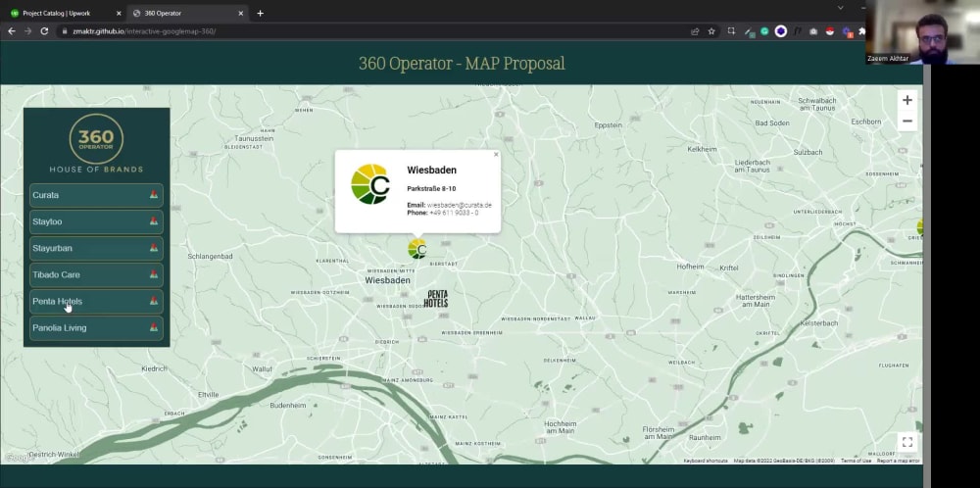Open Tibado Care brand locations
The image size is (980, 488).
[x=96, y=275]
